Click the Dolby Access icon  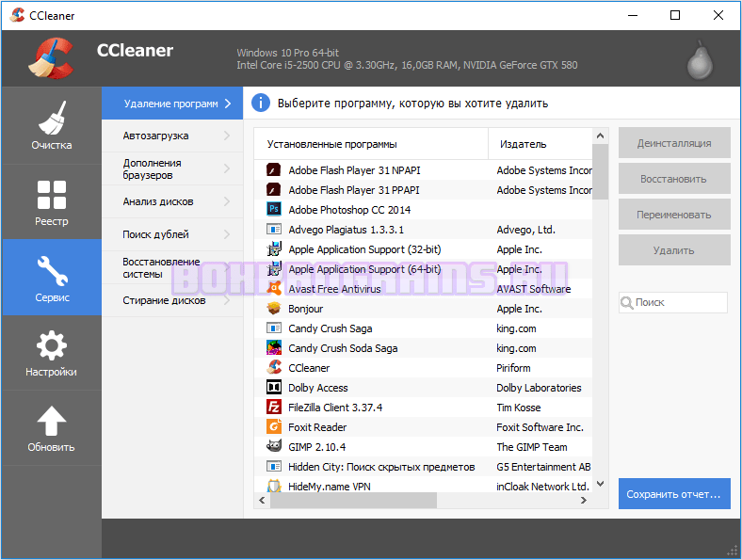tap(273, 388)
